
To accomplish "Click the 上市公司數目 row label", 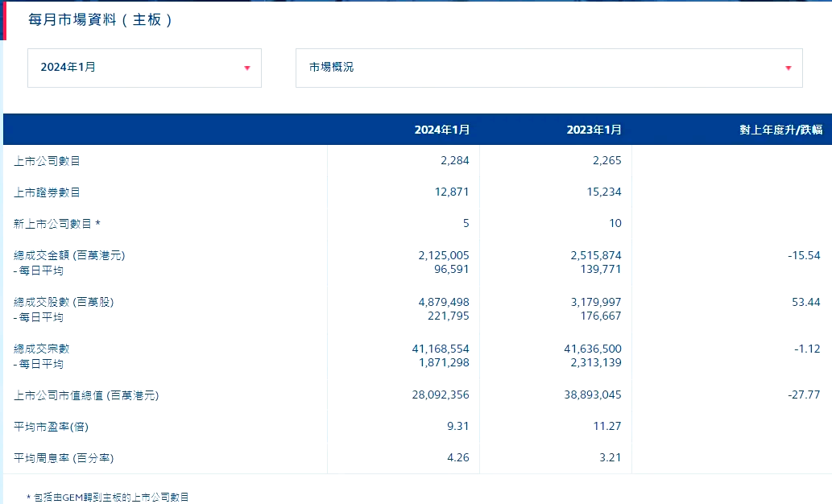I will tap(47, 161).
